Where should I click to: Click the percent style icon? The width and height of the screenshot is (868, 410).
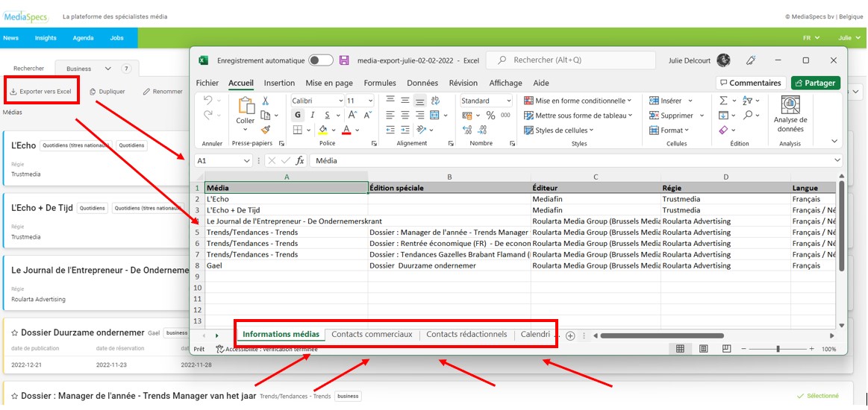490,116
